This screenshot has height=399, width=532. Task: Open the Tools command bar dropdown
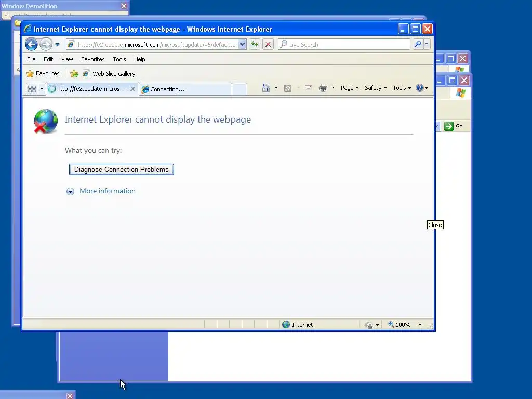pos(402,88)
